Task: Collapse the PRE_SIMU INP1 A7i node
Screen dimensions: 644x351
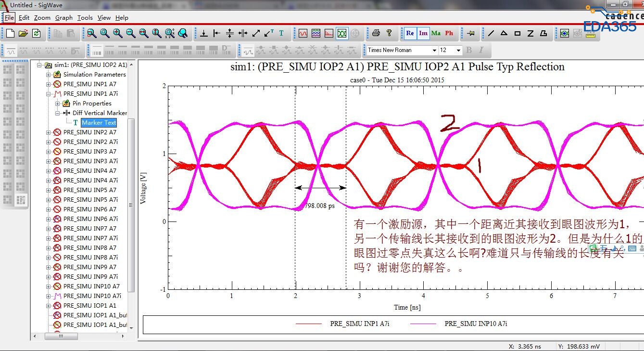Action: [48, 94]
